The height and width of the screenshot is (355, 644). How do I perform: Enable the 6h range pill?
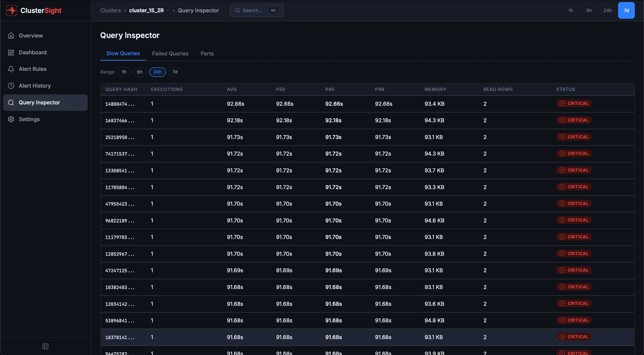140,72
